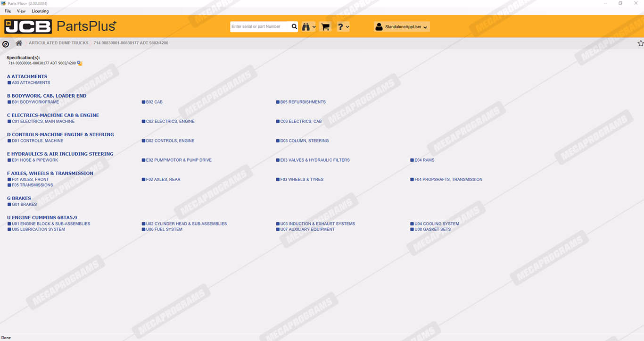Expand the StandaloneAppUser account dropdown
Viewport: 644px width, 341px height.
pyautogui.click(x=402, y=27)
